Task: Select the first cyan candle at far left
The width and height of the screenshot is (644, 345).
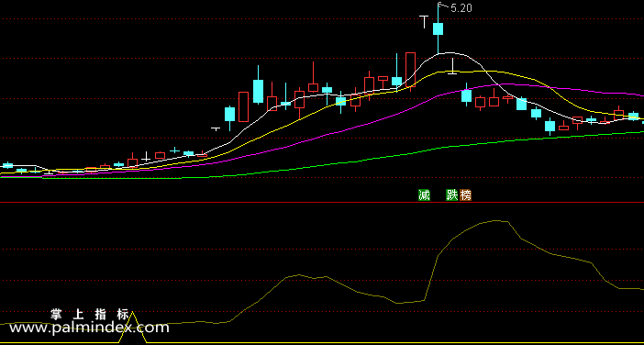Action: (8, 165)
